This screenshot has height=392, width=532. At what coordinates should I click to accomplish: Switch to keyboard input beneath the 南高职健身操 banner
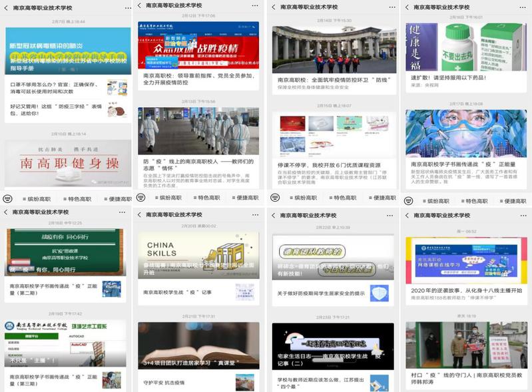9,198
